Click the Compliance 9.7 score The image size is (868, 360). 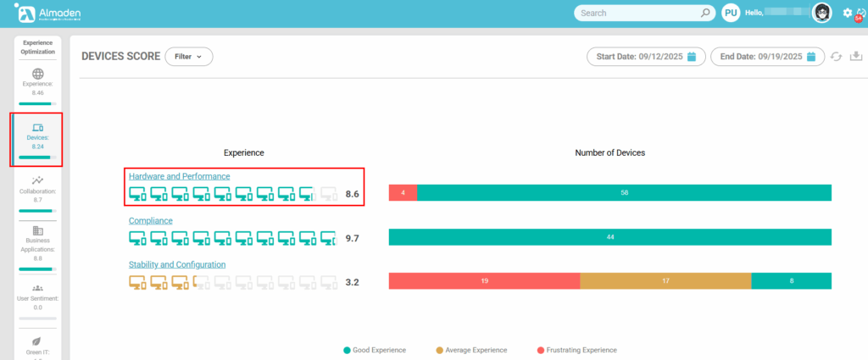tap(352, 238)
